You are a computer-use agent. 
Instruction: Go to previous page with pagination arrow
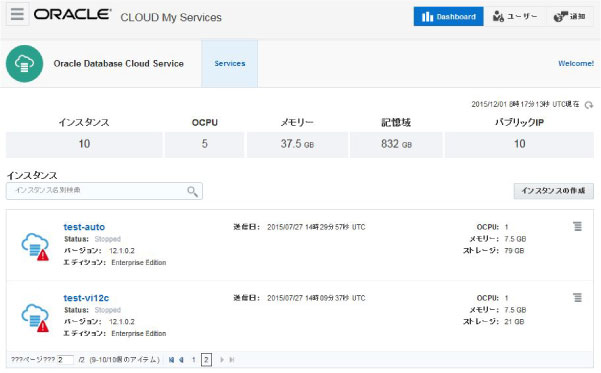tap(181, 360)
